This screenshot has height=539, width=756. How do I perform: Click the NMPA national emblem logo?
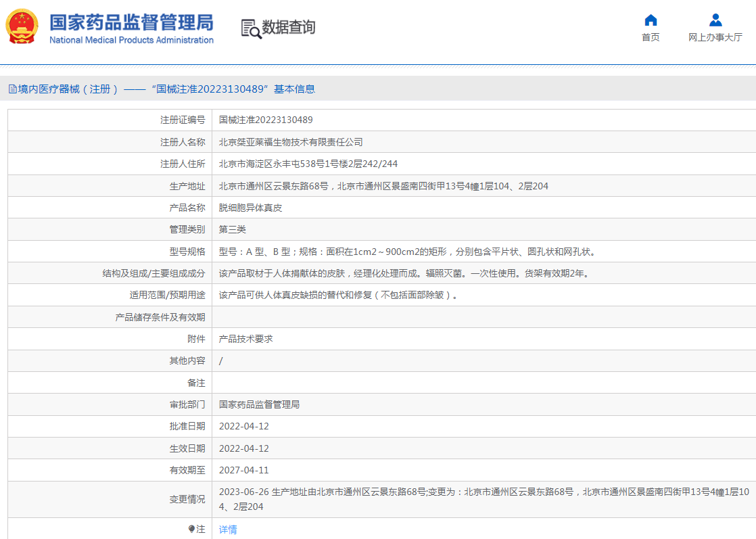coord(21,24)
